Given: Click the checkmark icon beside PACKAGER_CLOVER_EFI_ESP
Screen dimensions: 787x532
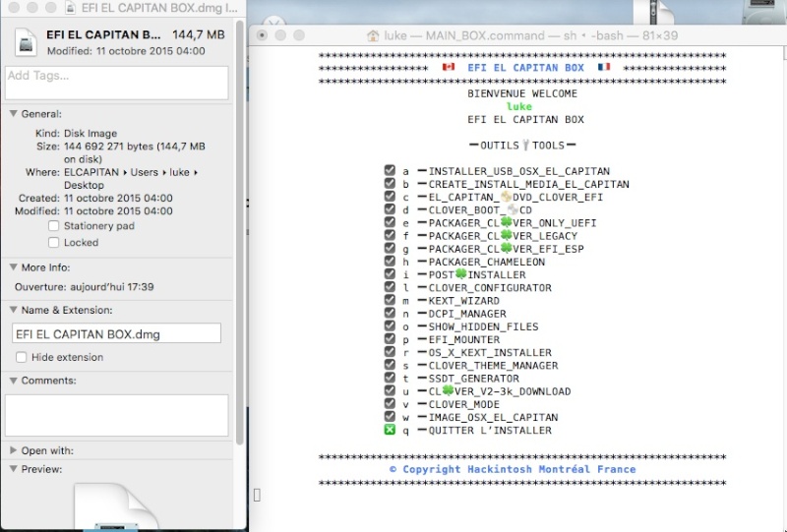Looking at the screenshot, I should [390, 248].
